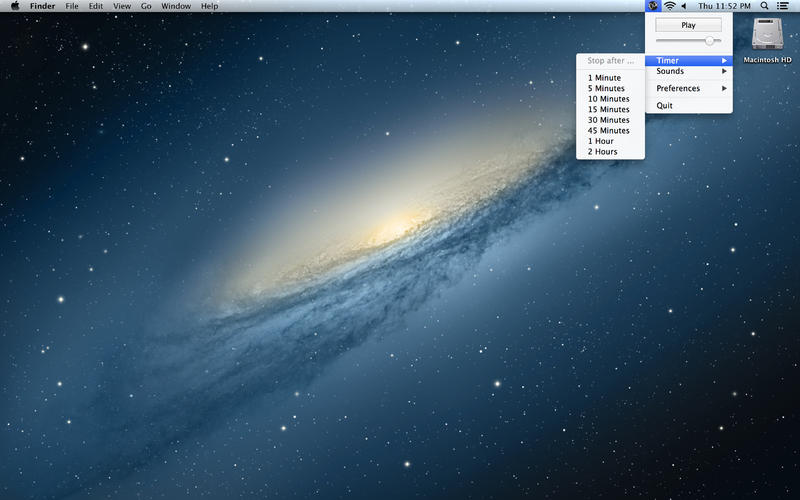800x500 pixels.
Task: Open Spotlight search magnifier icon
Action: pyautogui.click(x=765, y=6)
